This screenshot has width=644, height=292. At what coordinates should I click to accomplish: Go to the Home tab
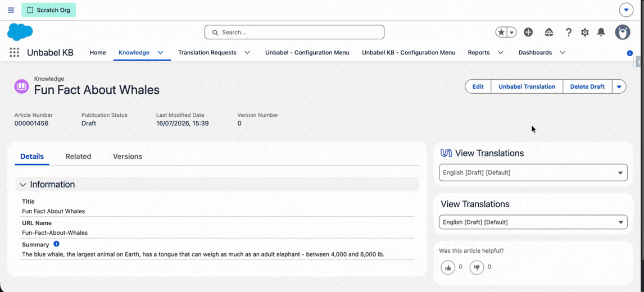point(98,53)
